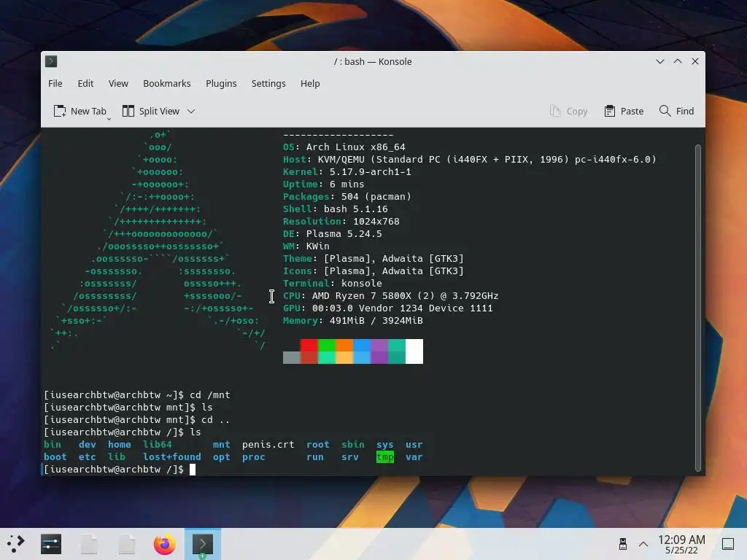Click the Copy toolbar button
The image size is (747, 560).
[568, 111]
